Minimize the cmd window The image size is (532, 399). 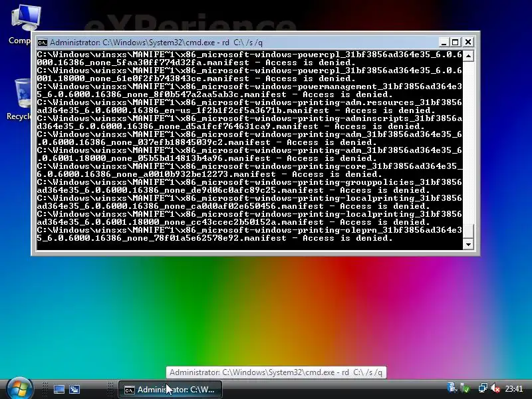click(x=444, y=43)
